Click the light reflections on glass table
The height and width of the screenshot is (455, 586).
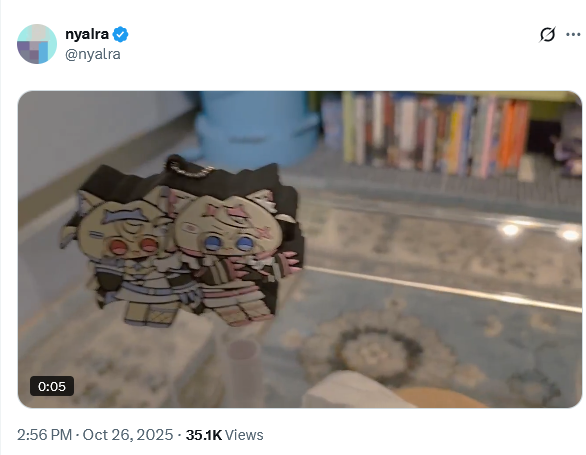(540, 231)
